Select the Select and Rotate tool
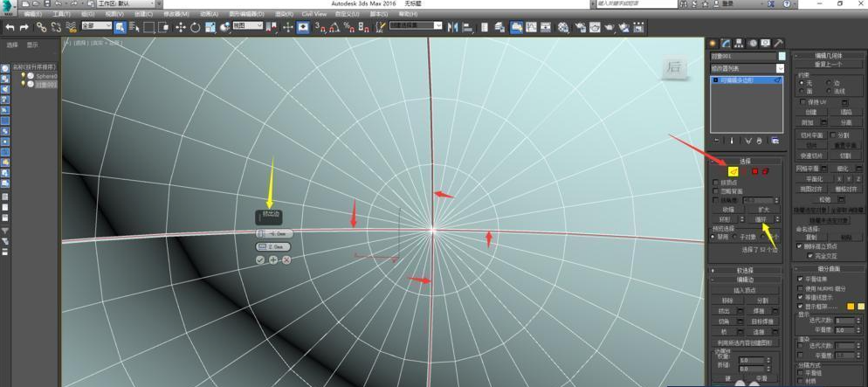The image size is (868, 387). click(x=195, y=28)
